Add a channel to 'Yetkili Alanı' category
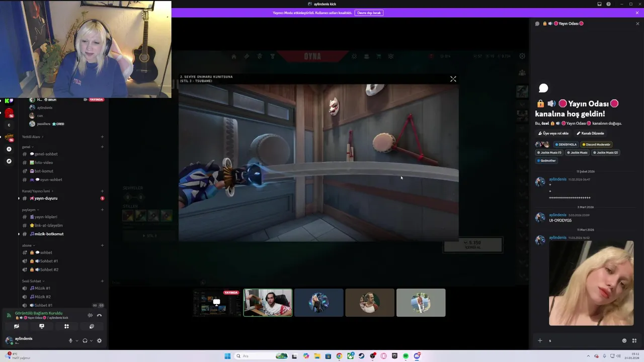644x362 pixels. (x=102, y=137)
